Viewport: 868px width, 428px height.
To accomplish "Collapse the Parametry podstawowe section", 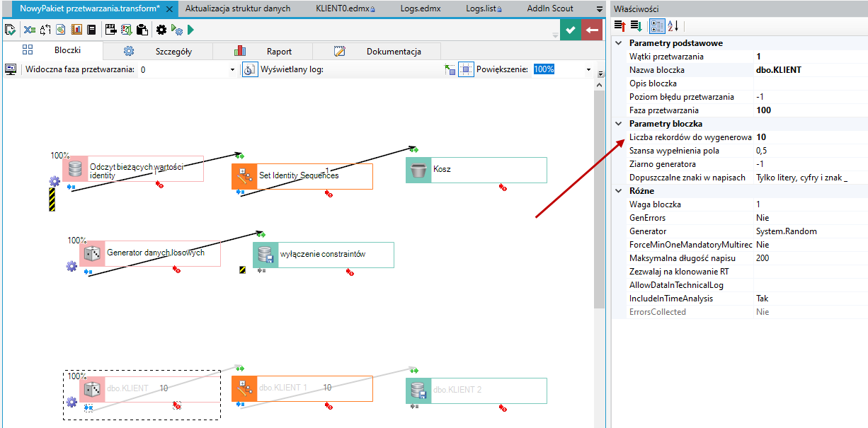I will [x=619, y=43].
